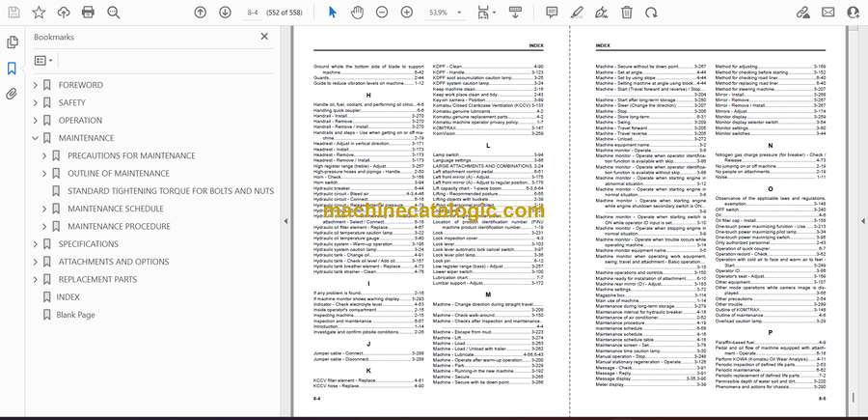Screen dimensions: 868x420
Task: Click the upload to cloud icon
Action: pos(64,13)
